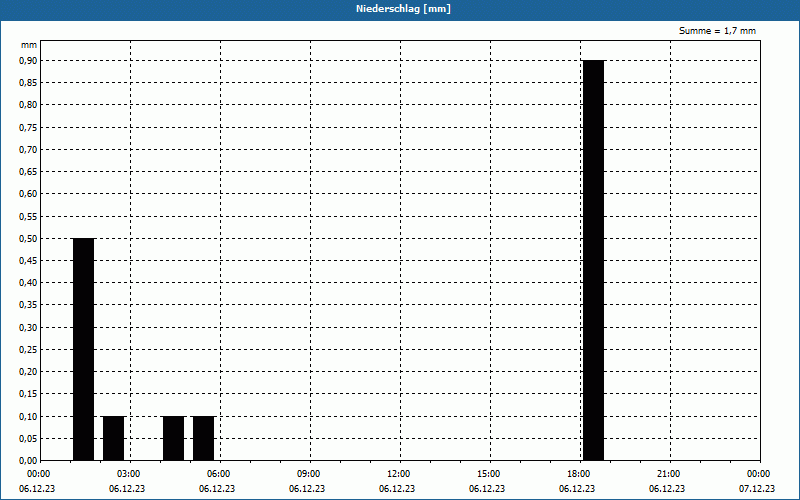Click the 15:00 time axis label
Viewport: 800px width, 500px height.
pos(489,474)
